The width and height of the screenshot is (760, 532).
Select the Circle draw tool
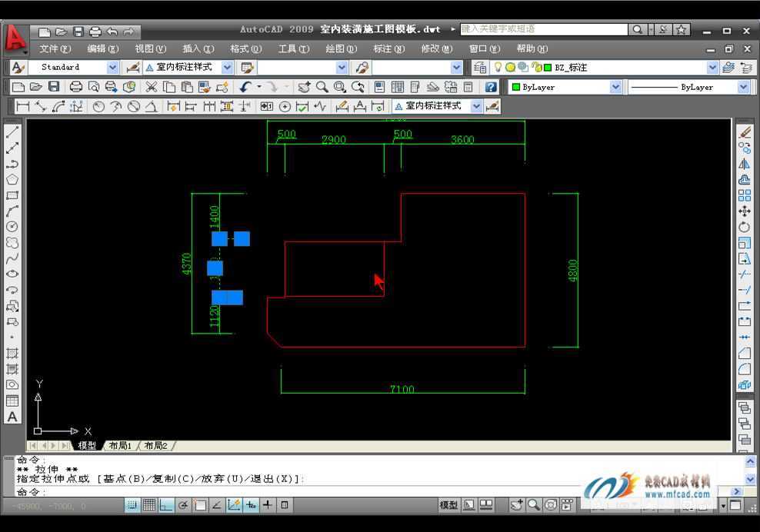[x=12, y=227]
